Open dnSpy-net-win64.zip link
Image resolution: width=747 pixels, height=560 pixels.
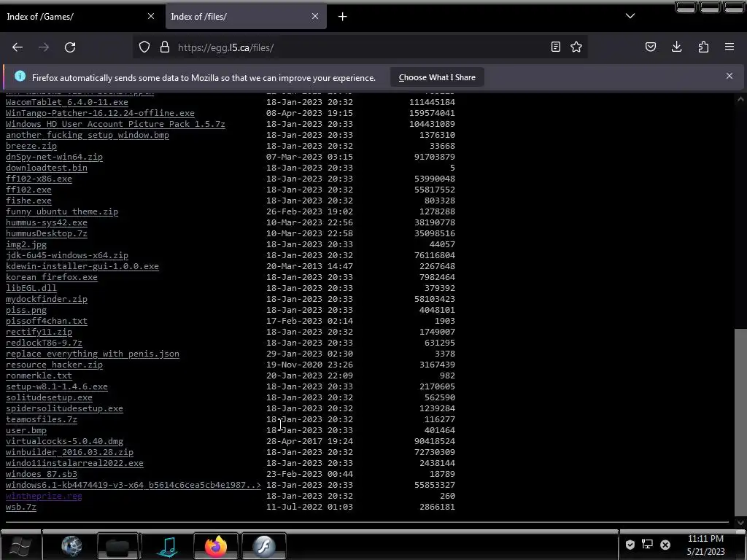[54, 157]
